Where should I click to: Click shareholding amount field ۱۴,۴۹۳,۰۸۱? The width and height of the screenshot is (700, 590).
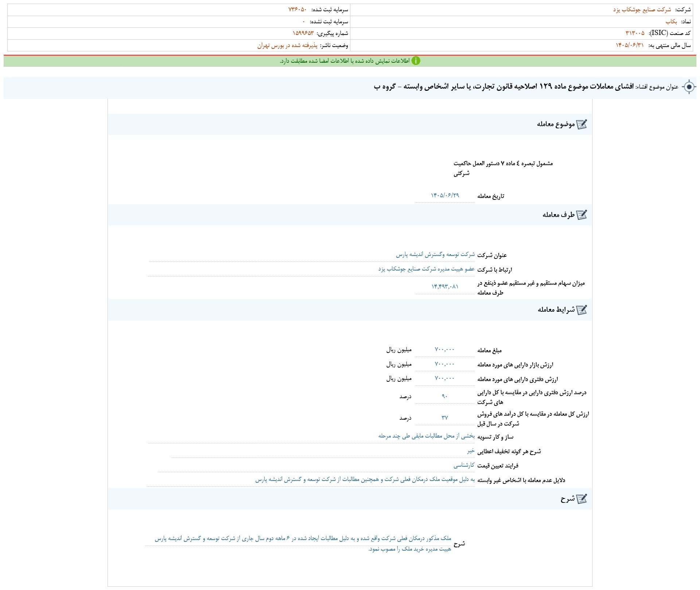(x=445, y=287)
